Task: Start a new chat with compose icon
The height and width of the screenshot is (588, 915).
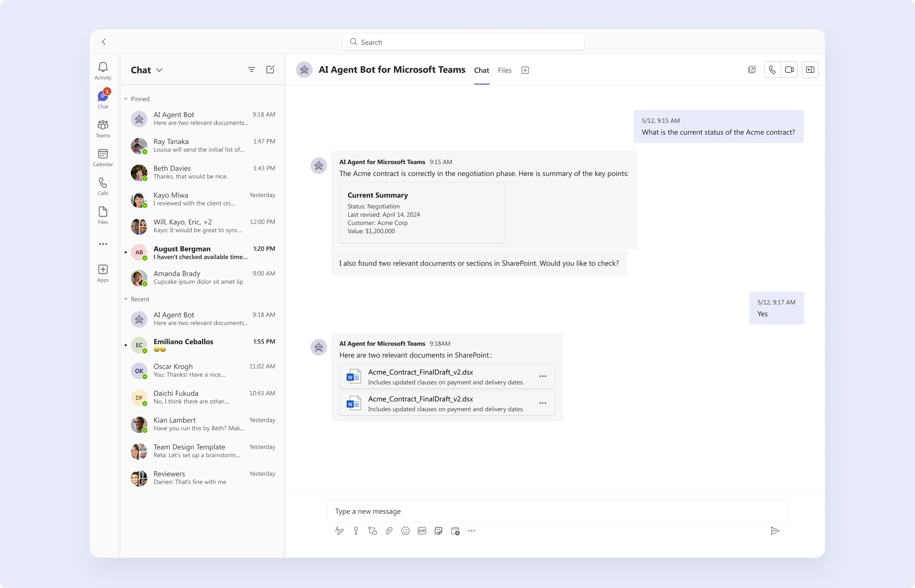Action: click(270, 69)
